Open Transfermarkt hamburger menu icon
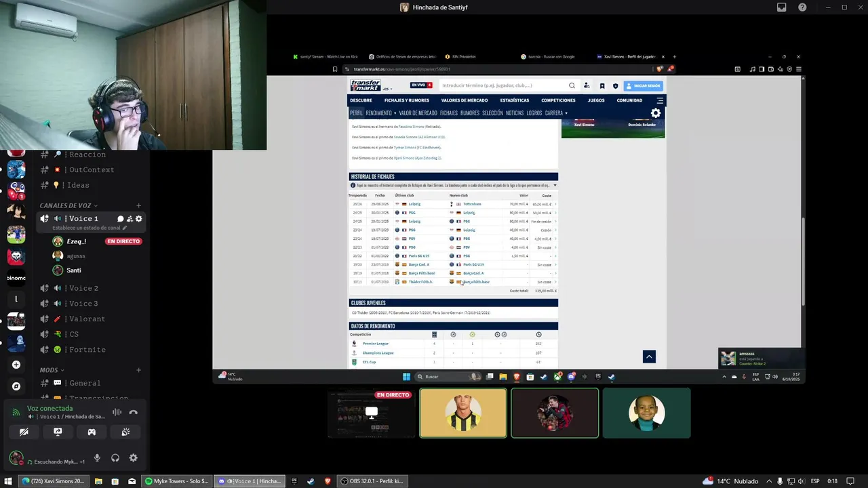The image size is (868, 488). click(660, 100)
